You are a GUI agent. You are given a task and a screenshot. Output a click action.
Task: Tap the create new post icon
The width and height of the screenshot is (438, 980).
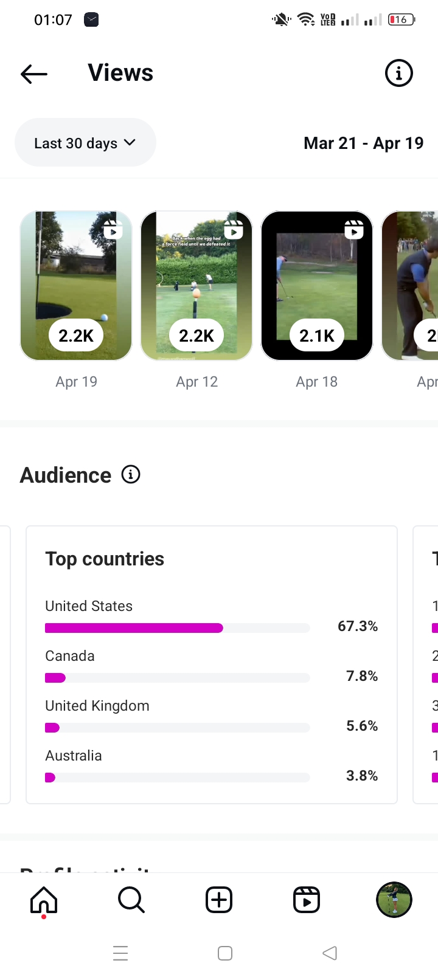pos(219,900)
